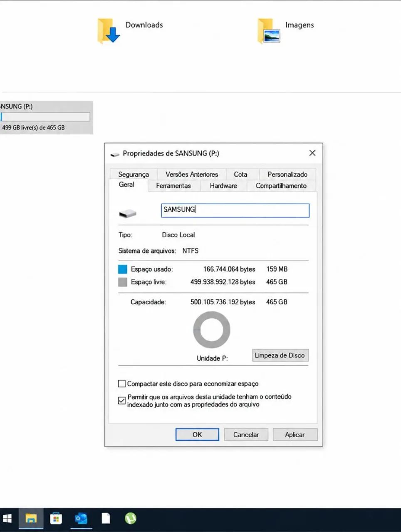Click the 500.105.736.192 bytes capacity value
The width and height of the screenshot is (401, 532).
tap(223, 302)
